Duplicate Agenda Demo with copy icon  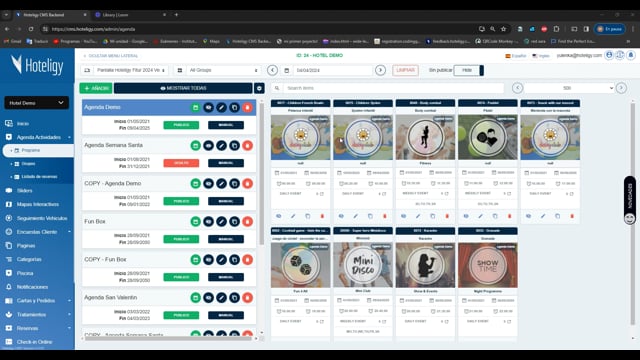tap(234, 108)
